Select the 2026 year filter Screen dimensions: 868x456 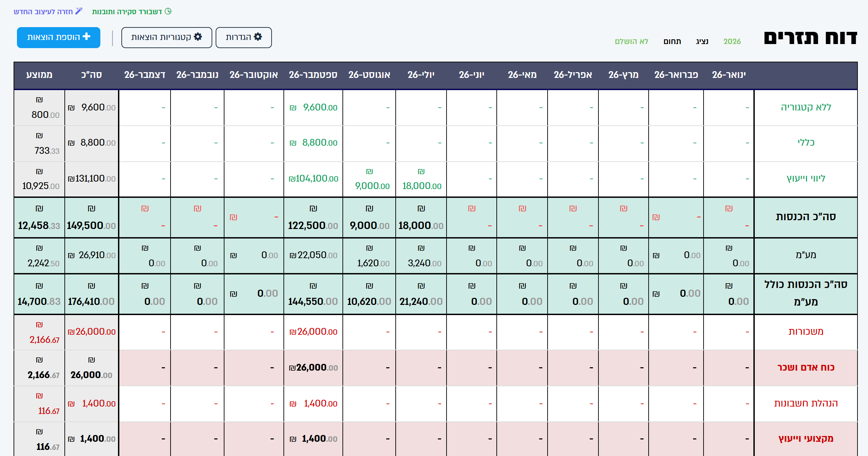pos(732,41)
